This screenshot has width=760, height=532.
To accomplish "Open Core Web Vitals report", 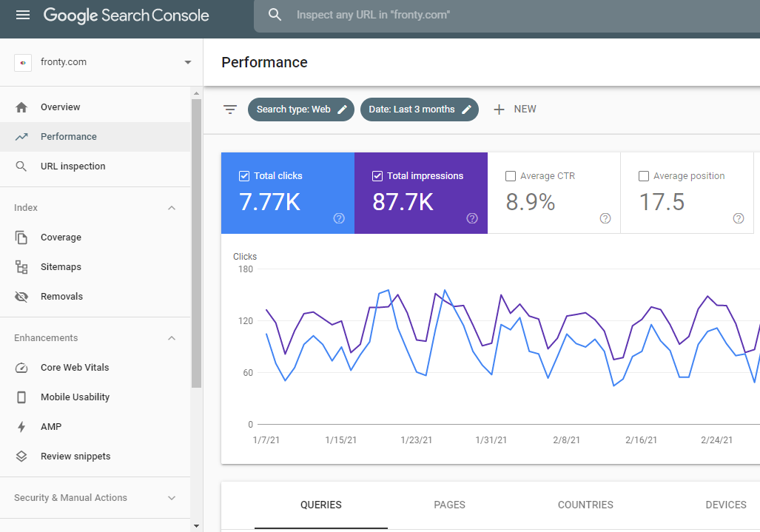I will pyautogui.click(x=95, y=368).
